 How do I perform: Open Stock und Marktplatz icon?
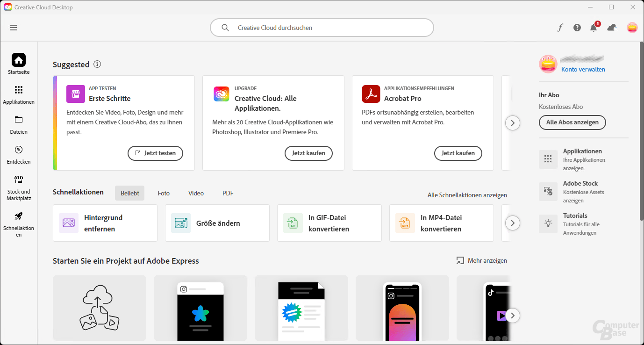click(x=19, y=180)
